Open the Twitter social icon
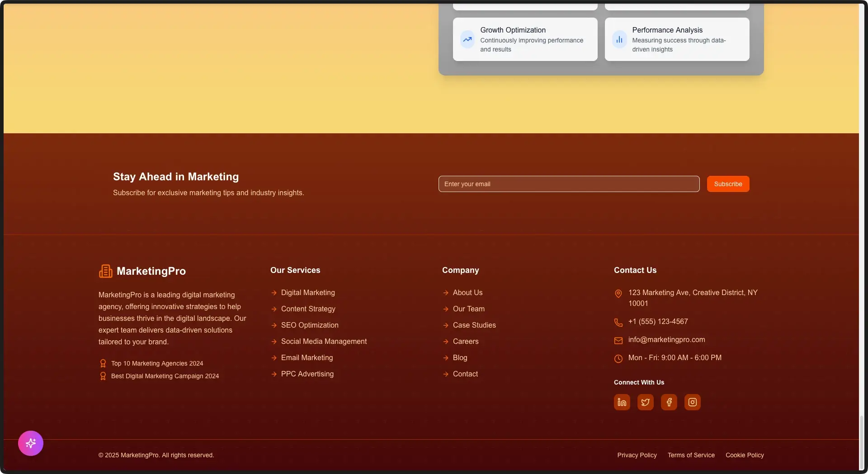The width and height of the screenshot is (868, 474). tap(645, 402)
